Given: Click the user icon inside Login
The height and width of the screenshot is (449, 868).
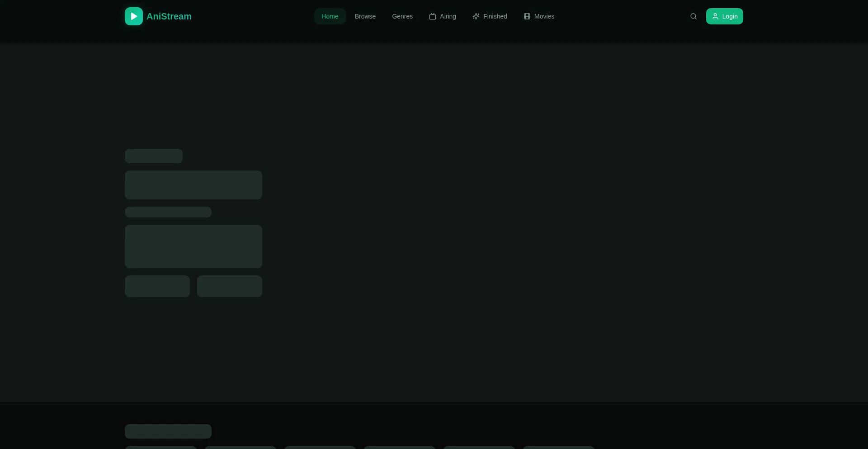Looking at the screenshot, I should 715,16.
